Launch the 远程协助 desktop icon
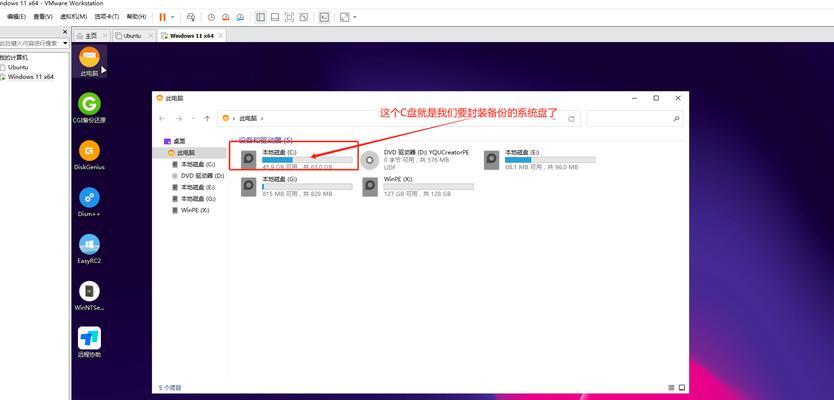The width and height of the screenshot is (834, 400). pyautogui.click(x=89, y=342)
